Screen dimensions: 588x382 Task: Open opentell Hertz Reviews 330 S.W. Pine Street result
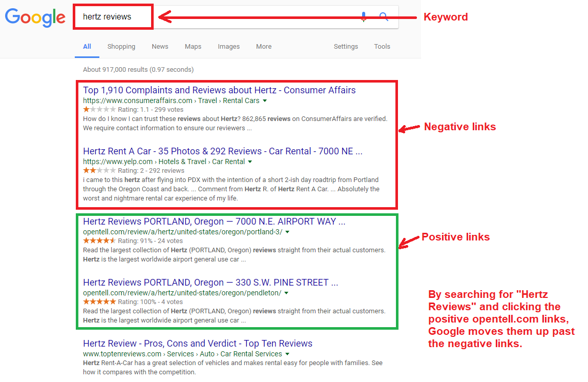point(211,283)
